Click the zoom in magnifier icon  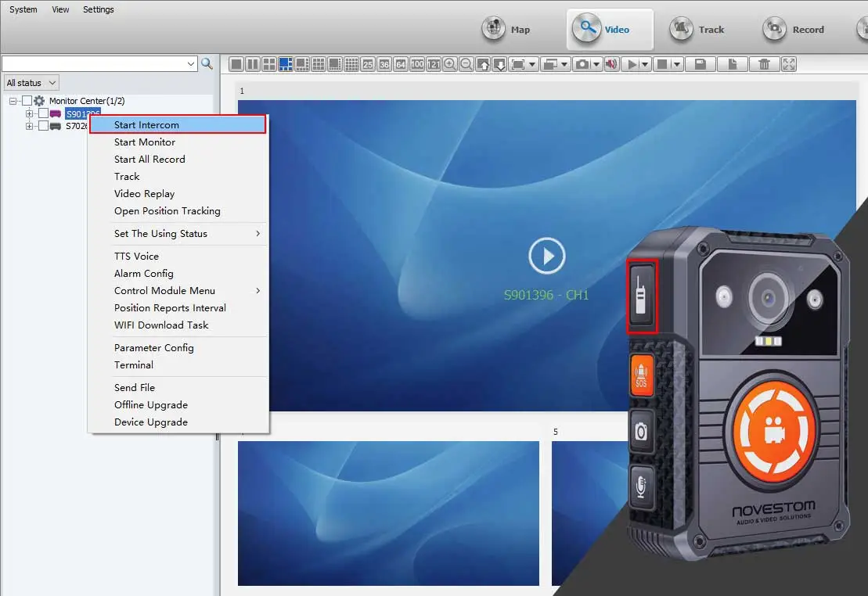coord(450,64)
